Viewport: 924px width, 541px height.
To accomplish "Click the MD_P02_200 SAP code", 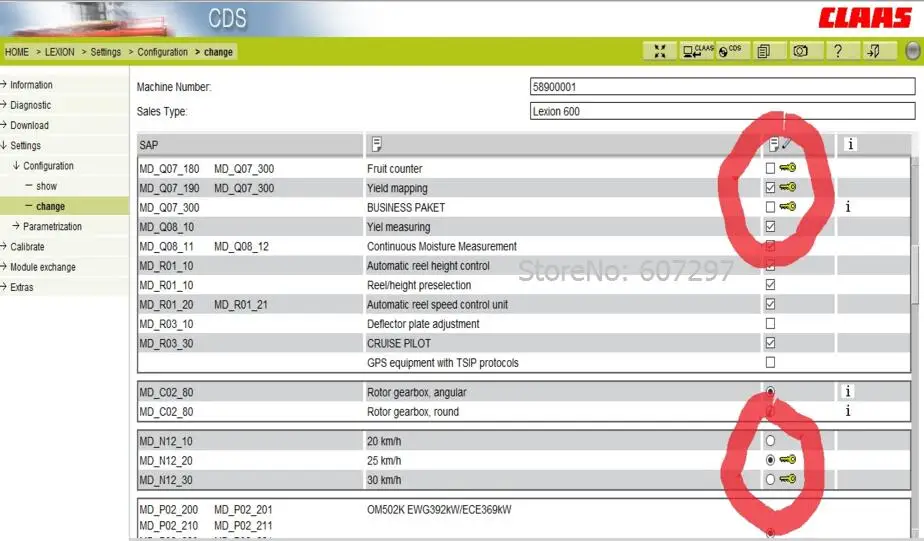I will [x=169, y=510].
